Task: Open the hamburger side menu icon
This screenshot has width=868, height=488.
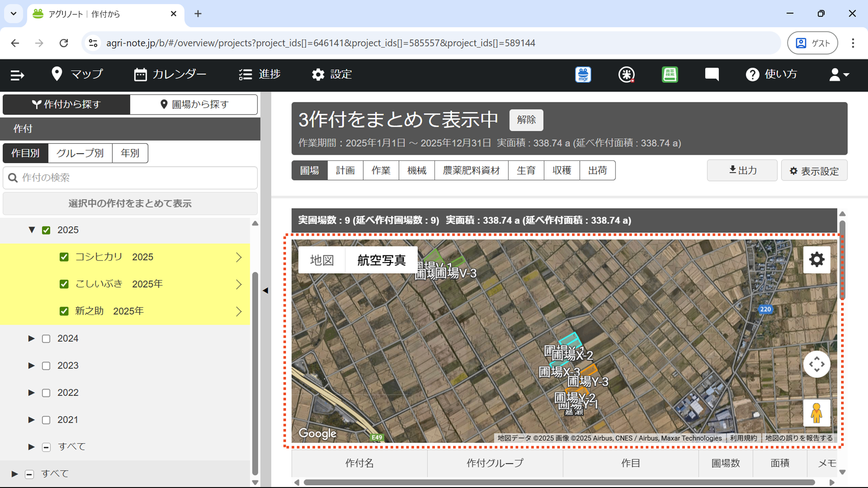Action: pos(17,75)
